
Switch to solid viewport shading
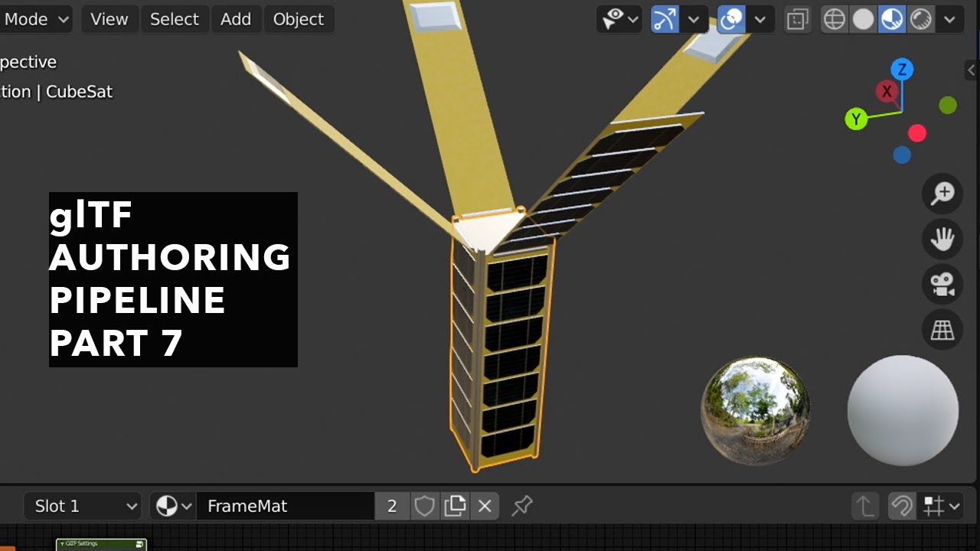click(x=863, y=19)
